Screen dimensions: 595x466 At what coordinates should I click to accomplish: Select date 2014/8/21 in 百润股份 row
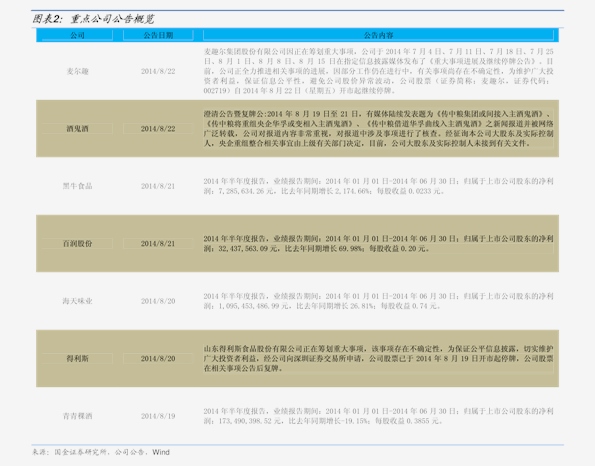[158, 244]
